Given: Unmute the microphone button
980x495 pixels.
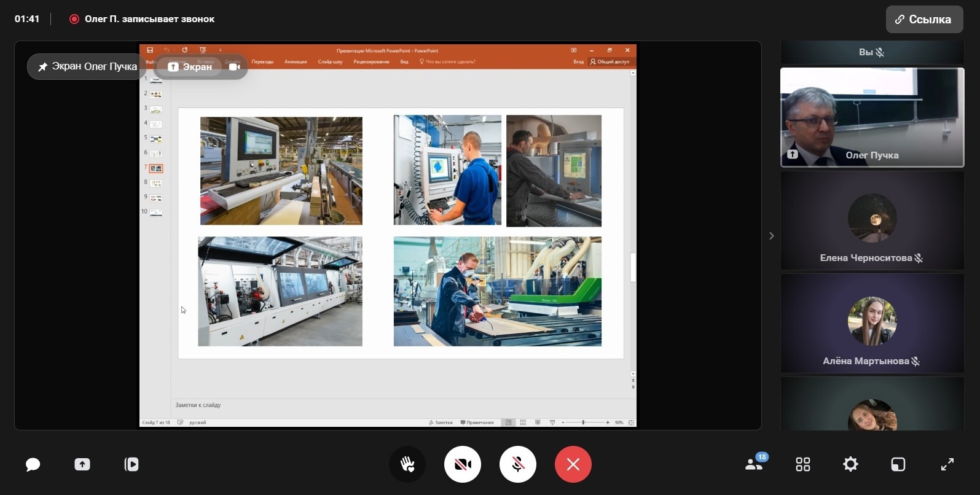Looking at the screenshot, I should [x=518, y=464].
